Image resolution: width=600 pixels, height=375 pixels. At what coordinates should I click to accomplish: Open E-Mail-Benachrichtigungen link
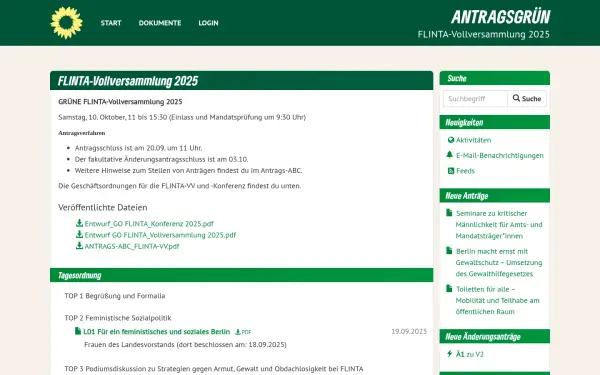pyautogui.click(x=500, y=155)
